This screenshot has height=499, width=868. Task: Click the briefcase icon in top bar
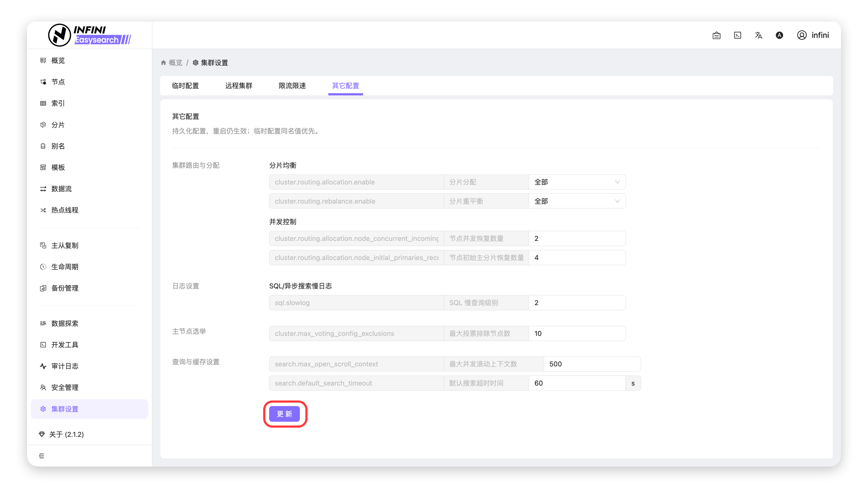pyautogui.click(x=716, y=35)
